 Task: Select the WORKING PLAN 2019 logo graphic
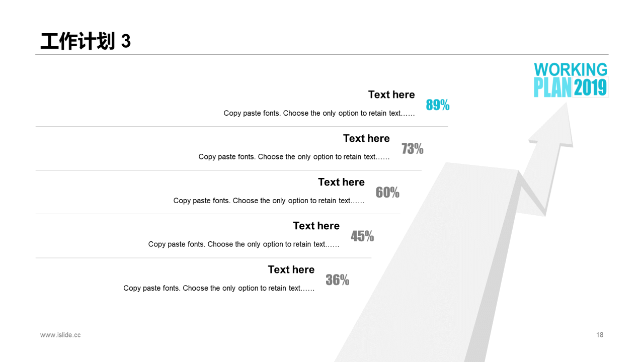pyautogui.click(x=571, y=79)
